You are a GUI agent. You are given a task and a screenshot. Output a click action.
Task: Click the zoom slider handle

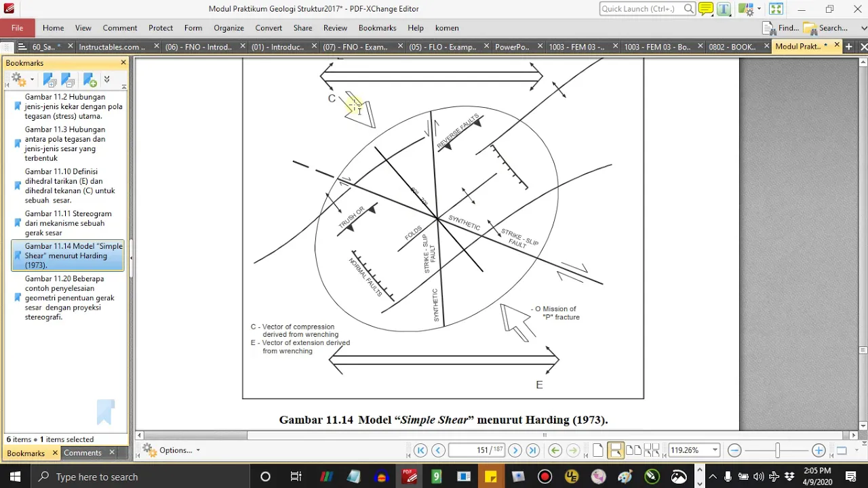(778, 450)
